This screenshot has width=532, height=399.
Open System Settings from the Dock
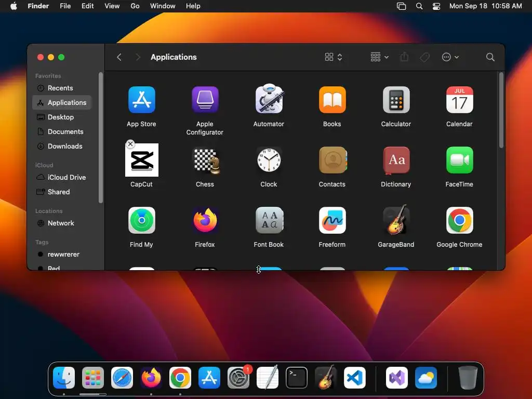[x=238, y=378]
